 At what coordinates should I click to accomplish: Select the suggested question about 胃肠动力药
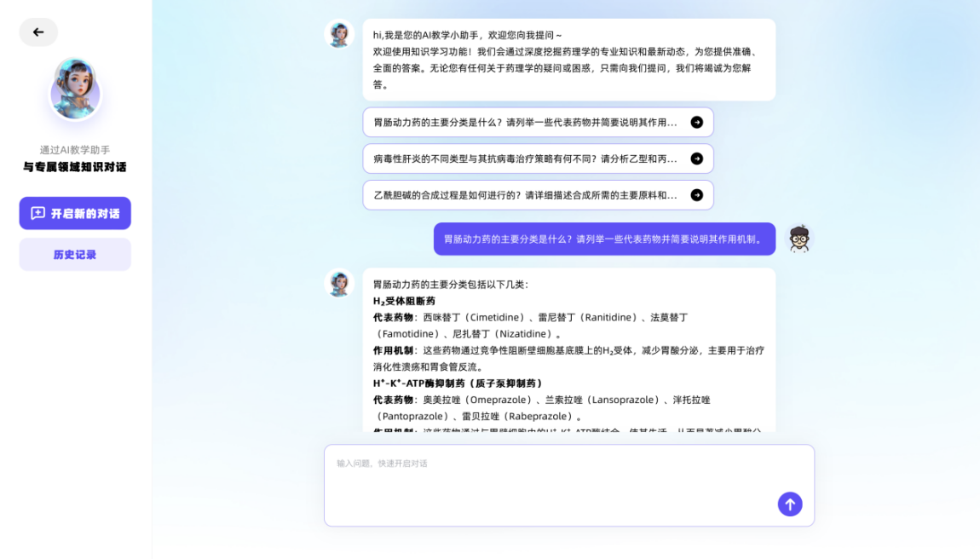click(x=524, y=122)
